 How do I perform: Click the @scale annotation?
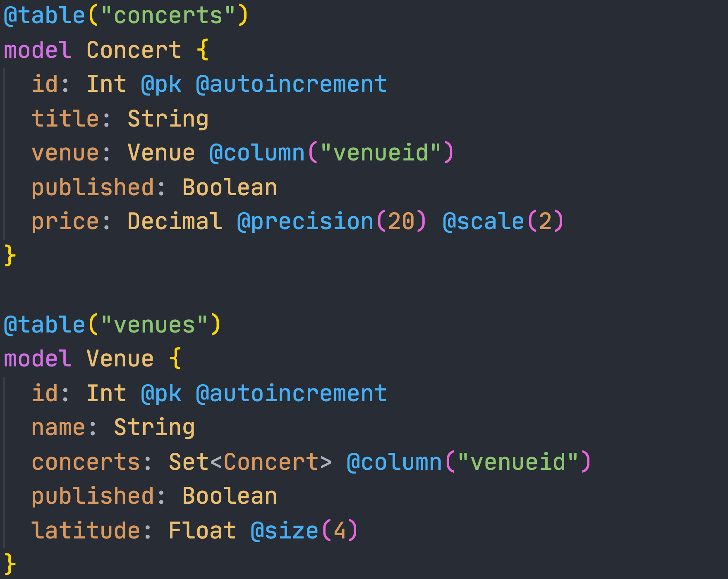click(x=483, y=221)
